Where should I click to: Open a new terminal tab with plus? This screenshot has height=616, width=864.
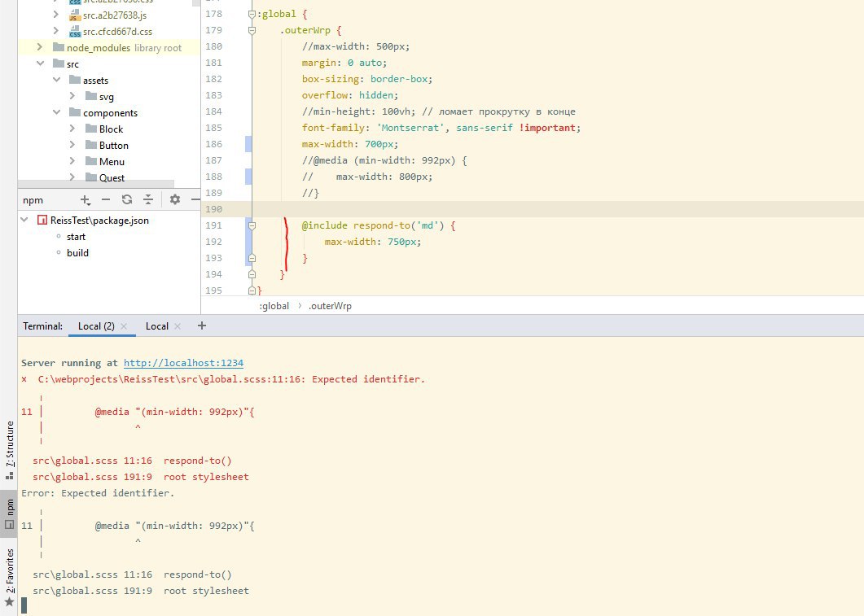[x=202, y=325]
